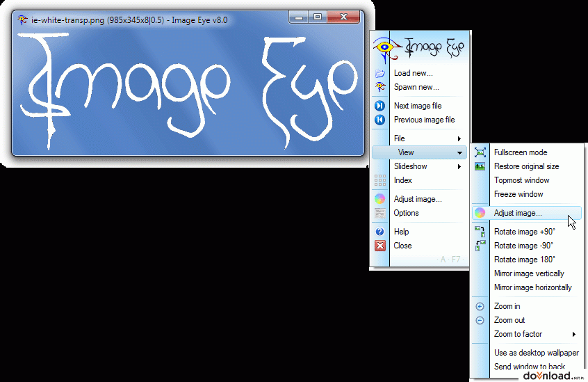Select Close from the main menu
Screen dimensions: 588x382
[x=419, y=246]
